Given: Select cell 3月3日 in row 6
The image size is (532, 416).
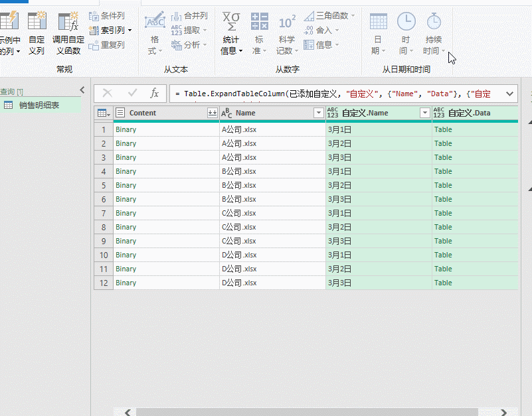Looking at the screenshot, I should click(x=379, y=199).
